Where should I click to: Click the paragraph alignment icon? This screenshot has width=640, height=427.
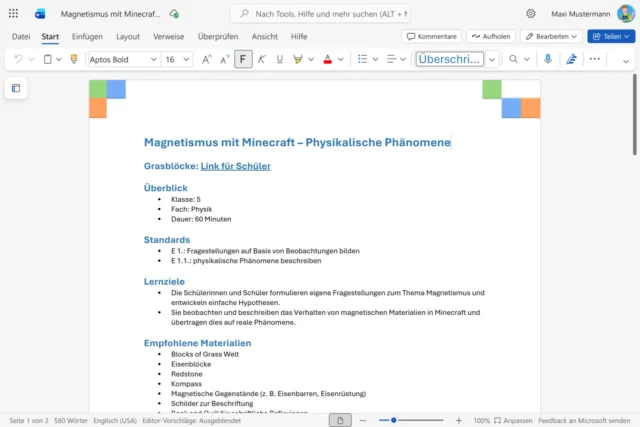(x=391, y=60)
